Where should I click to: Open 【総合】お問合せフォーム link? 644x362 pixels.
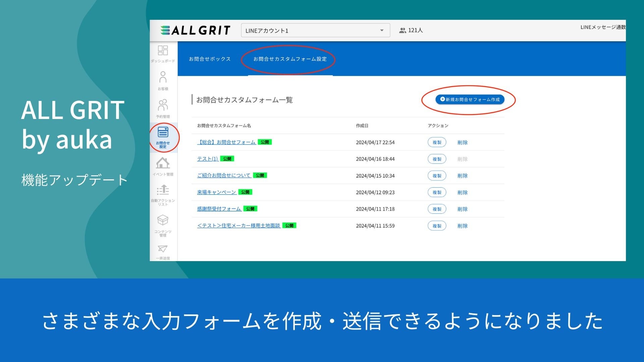coord(226,142)
